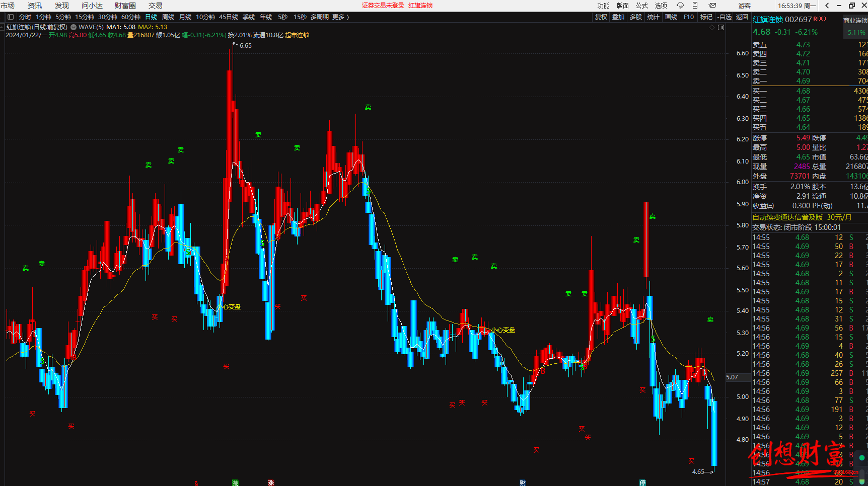The width and height of the screenshot is (868, 486).
Task: Click the 多股 multi-stock button
Action: tap(636, 17)
